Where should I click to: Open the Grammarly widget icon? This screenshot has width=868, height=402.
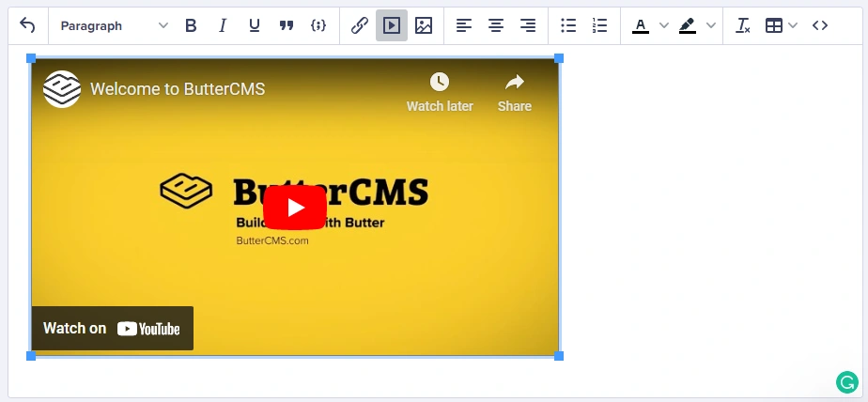[x=847, y=382]
